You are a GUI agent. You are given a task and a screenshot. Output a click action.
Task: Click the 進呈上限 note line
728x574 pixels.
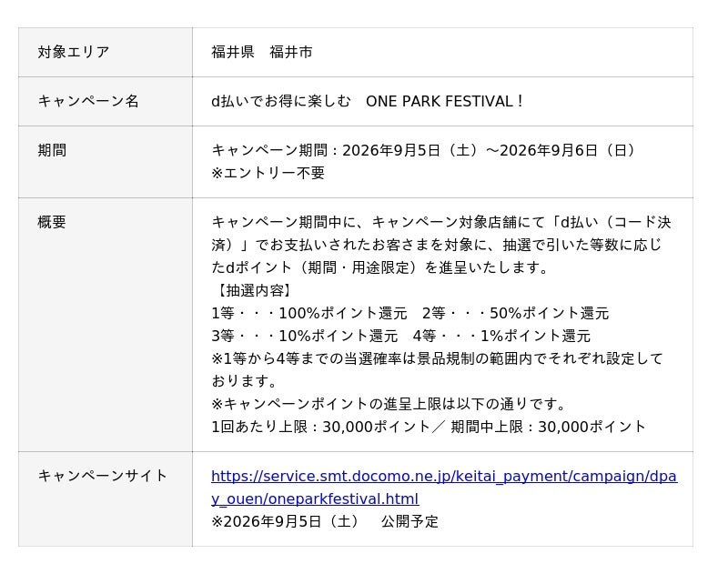(389, 404)
